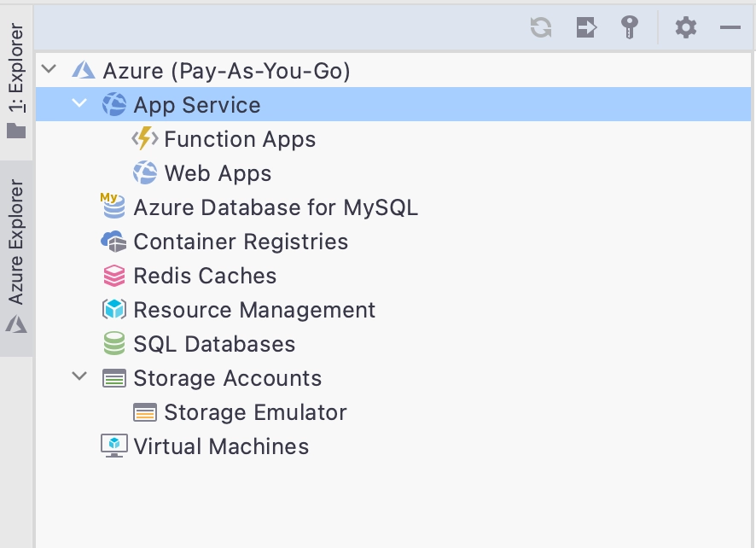Click the SQL Databases cylinder icon
Screen dimensions: 756x548
coord(114,344)
